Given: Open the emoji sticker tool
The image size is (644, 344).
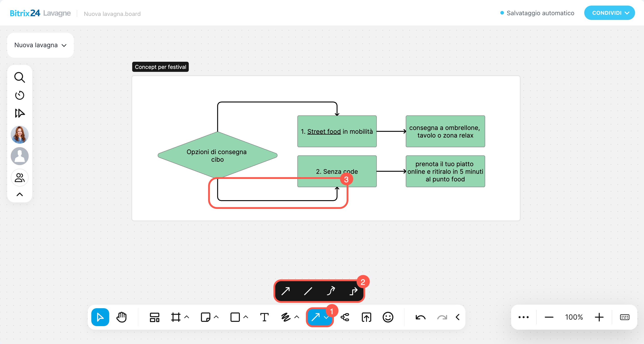Looking at the screenshot, I should (388, 317).
